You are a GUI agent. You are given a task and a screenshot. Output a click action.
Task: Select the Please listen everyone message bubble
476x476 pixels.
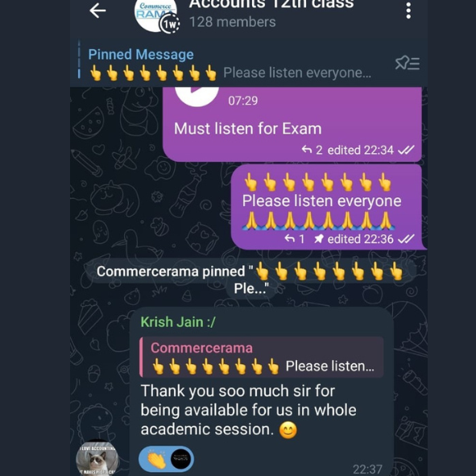(x=327, y=207)
